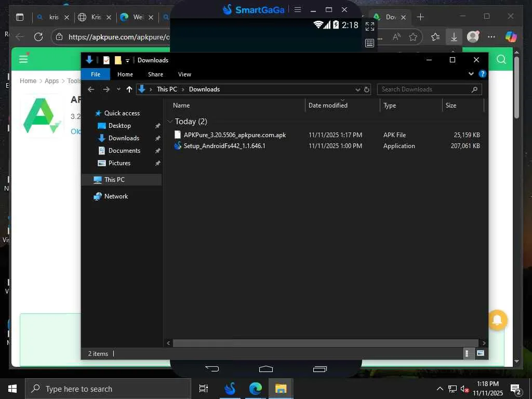Viewport: 532px width, 399px height.
Task: Collapse the Today (2) group
Action: pos(170,122)
